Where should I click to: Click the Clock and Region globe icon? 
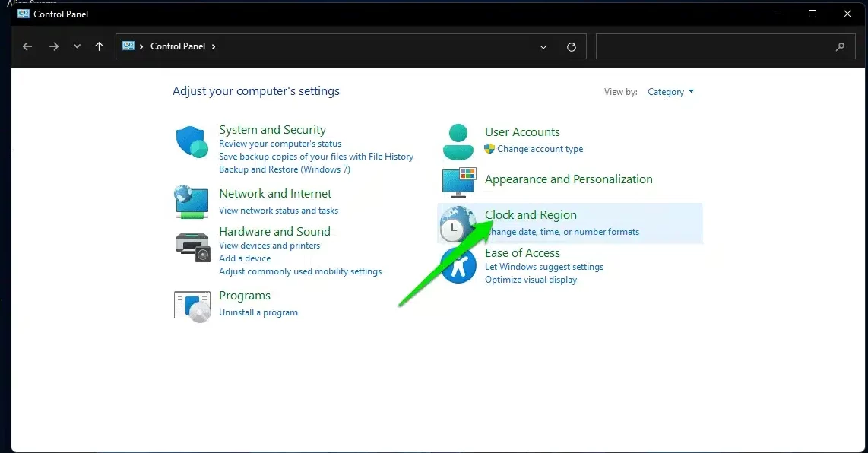[x=458, y=223]
